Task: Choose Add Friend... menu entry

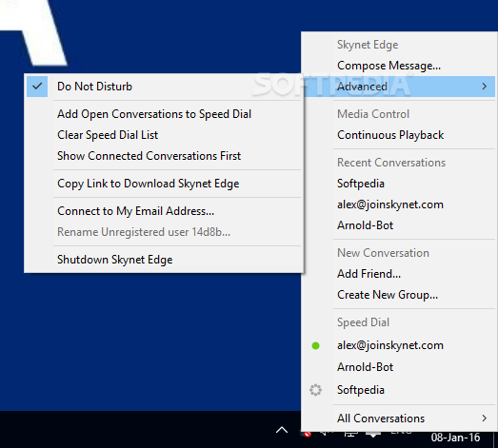Action: point(400,274)
